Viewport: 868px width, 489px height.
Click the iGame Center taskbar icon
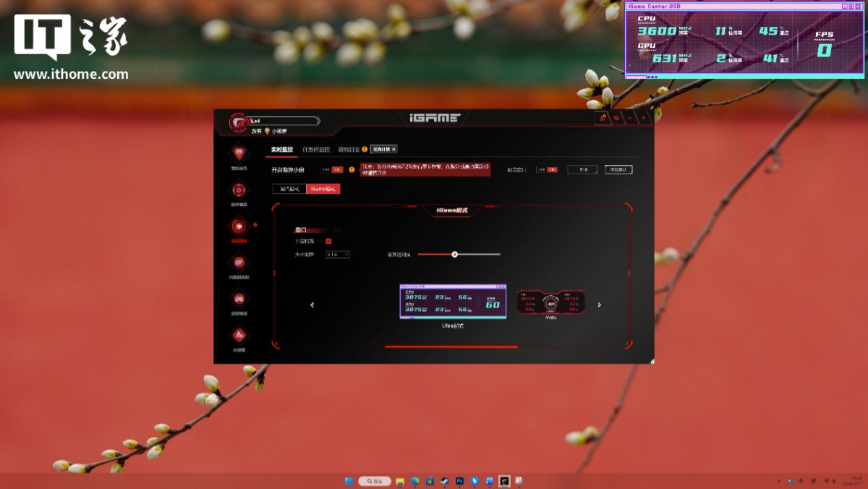[x=504, y=481]
